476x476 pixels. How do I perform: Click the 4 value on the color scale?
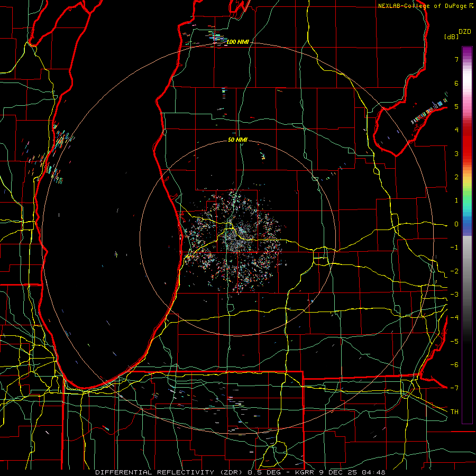coord(456,130)
